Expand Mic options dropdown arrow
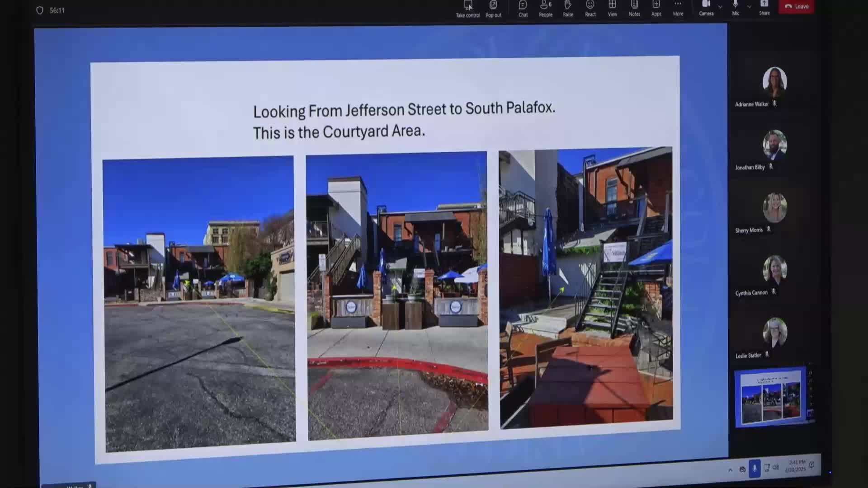The height and width of the screenshot is (488, 868). pyautogui.click(x=749, y=7)
